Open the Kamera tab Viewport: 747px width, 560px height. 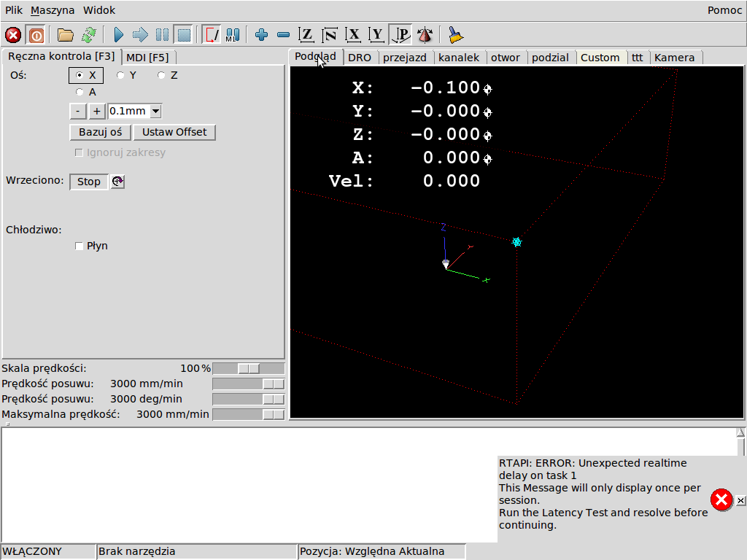675,58
